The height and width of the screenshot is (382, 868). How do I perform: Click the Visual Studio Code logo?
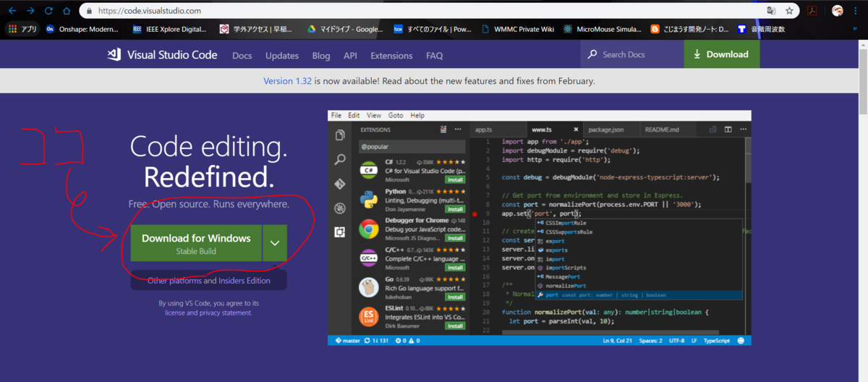point(162,55)
